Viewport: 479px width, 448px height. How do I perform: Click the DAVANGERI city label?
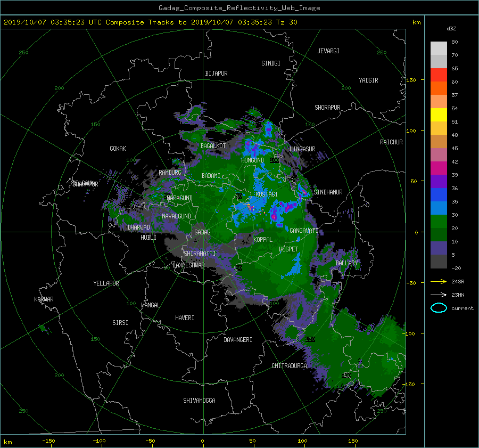pos(238,340)
